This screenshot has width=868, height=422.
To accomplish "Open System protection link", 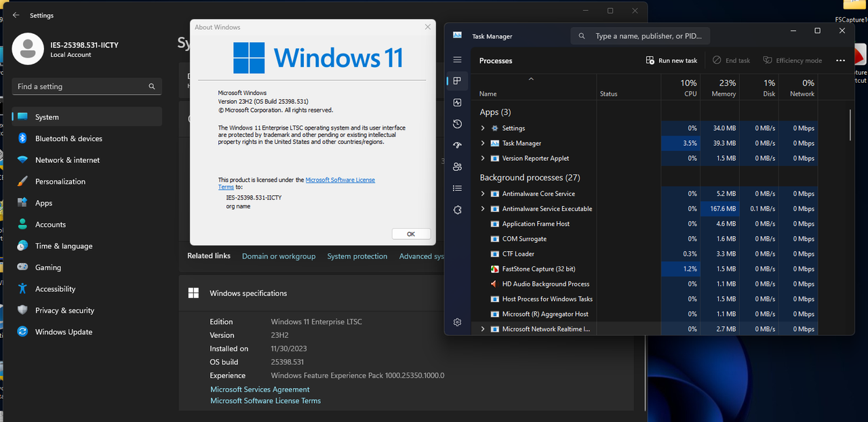I will point(357,256).
